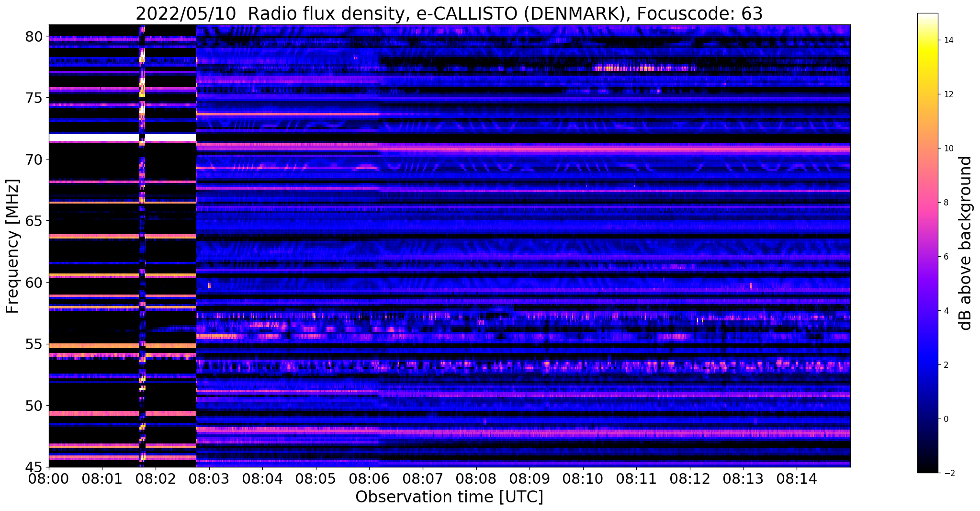Click the 60 MHz frequency tick label

pyautogui.click(x=34, y=283)
